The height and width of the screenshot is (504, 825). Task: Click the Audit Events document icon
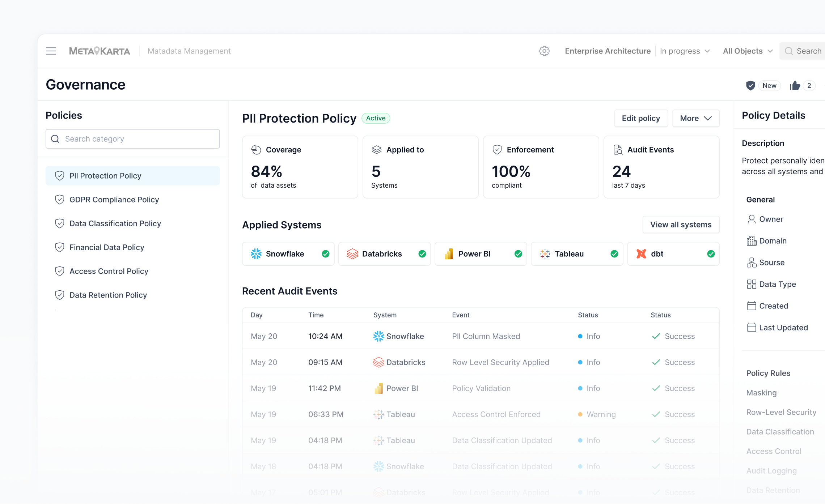pyautogui.click(x=618, y=150)
